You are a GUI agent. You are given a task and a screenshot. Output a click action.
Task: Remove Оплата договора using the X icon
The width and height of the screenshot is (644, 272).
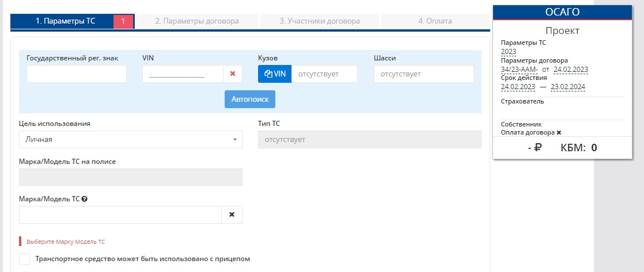pos(559,132)
